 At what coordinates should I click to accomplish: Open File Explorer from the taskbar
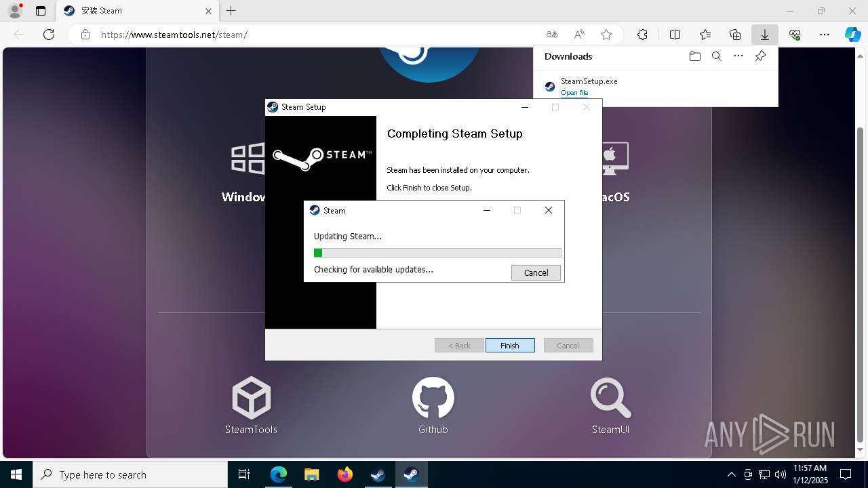311,474
